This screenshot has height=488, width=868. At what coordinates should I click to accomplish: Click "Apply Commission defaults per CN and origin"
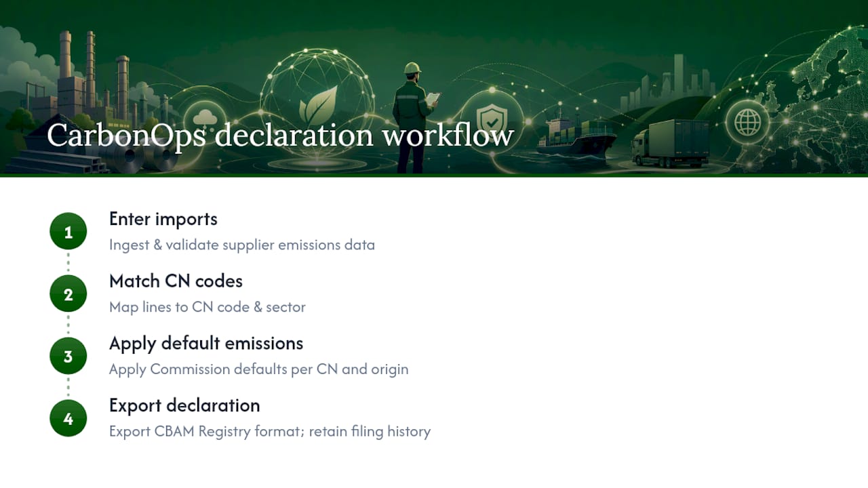[x=259, y=369]
